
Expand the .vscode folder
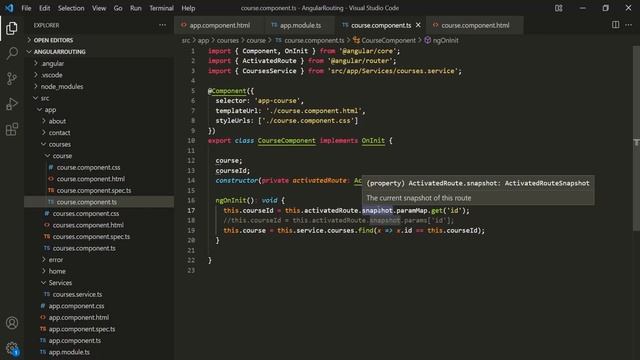tap(99, 75)
